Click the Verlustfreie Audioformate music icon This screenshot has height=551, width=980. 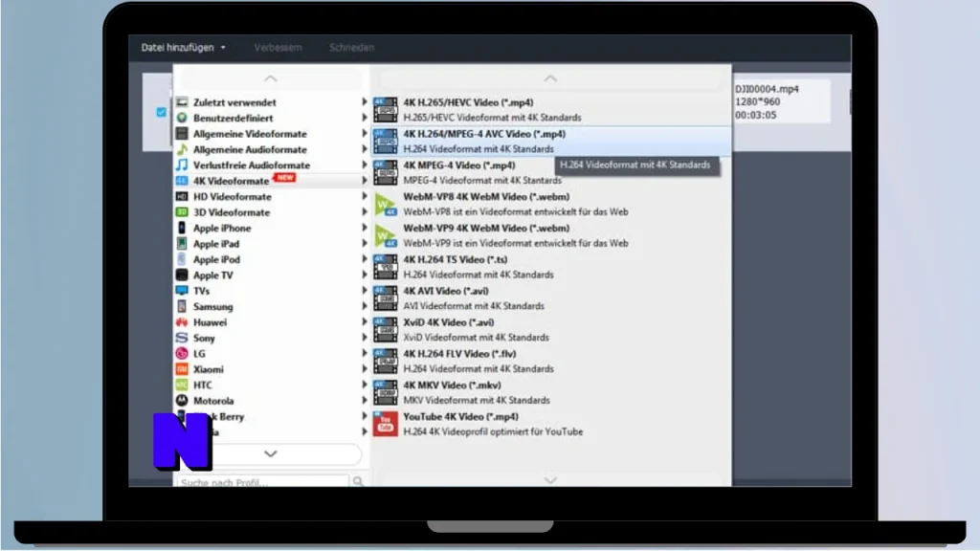pos(182,165)
